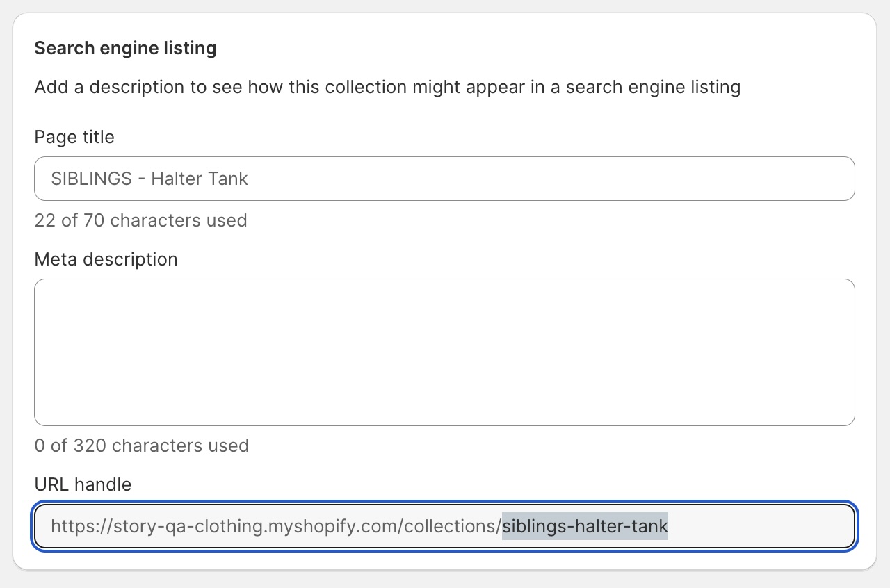Click the bottom-right corner of Meta description box
This screenshot has height=588, width=890.
click(x=847, y=418)
